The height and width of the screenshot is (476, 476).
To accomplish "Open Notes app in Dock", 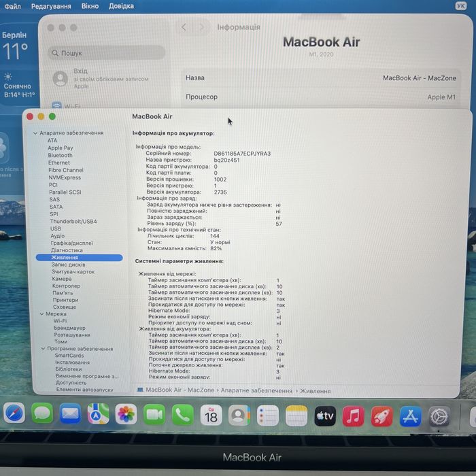I will 296,416.
